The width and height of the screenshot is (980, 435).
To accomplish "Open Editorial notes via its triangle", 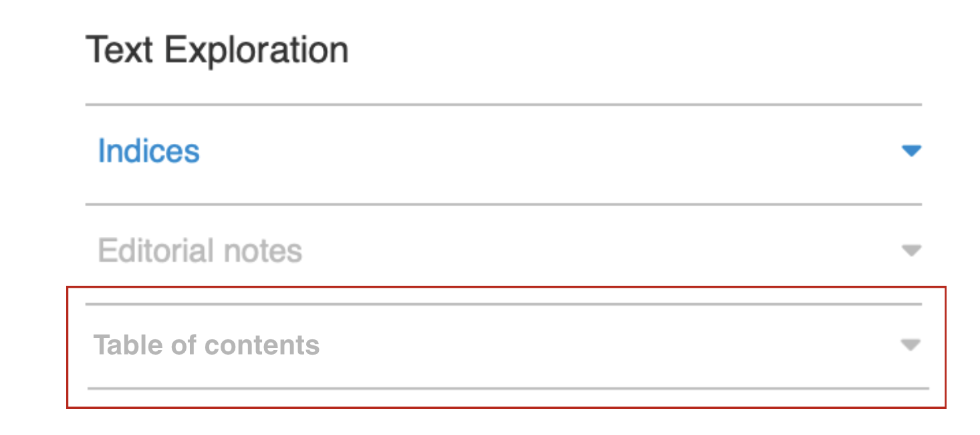I will (x=911, y=251).
